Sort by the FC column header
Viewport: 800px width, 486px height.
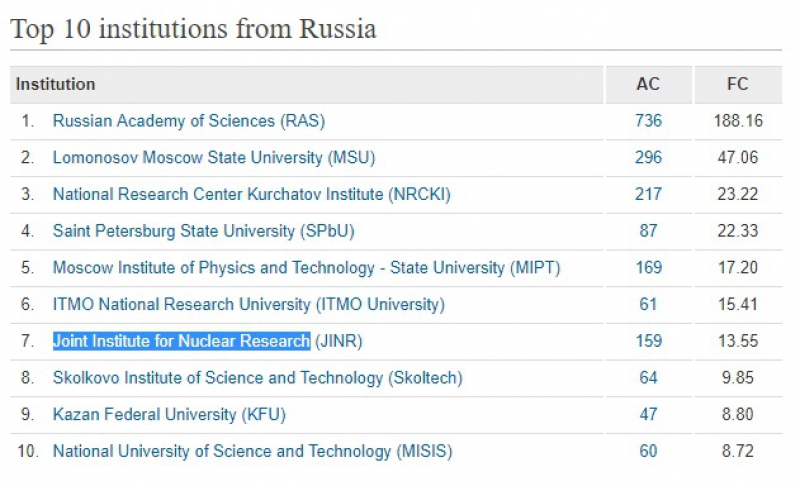[737, 85]
